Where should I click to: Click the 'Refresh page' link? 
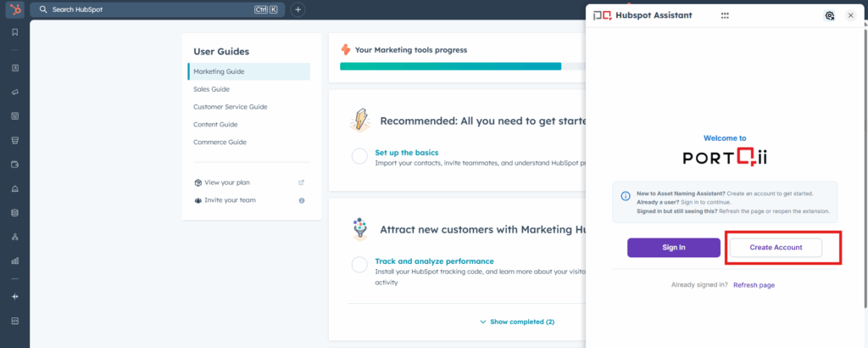point(754,285)
